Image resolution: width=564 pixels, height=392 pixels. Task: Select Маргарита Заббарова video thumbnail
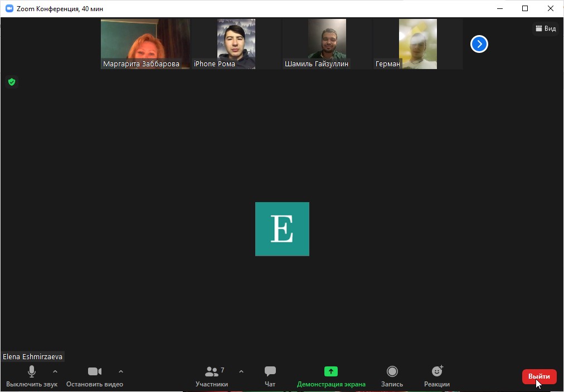pyautogui.click(x=145, y=43)
